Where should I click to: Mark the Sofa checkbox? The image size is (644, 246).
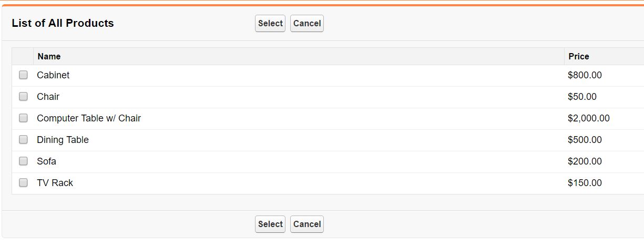[x=23, y=161]
